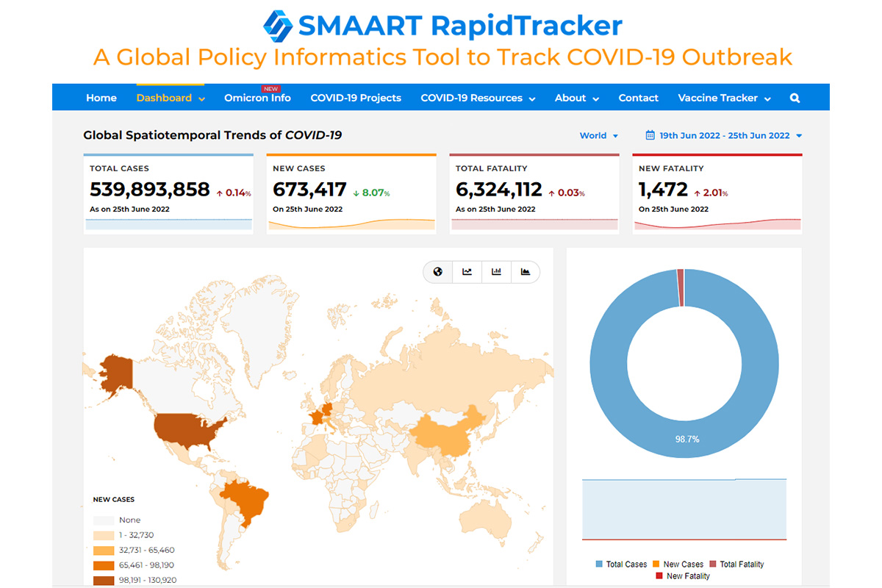The width and height of the screenshot is (882, 588).
Task: Expand the Vaccine Tracker menu
Action: point(724,98)
